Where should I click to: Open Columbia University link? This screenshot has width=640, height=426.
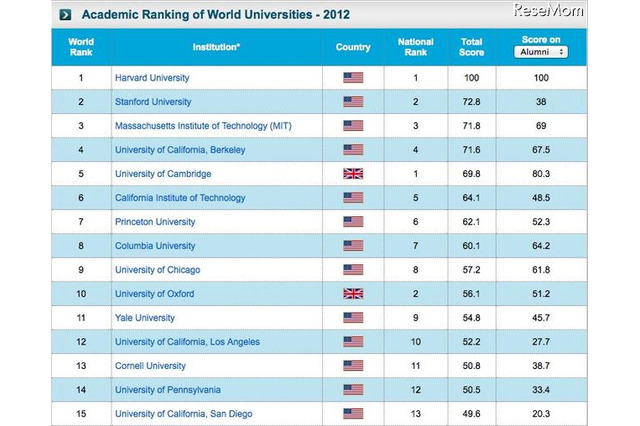coord(155,246)
